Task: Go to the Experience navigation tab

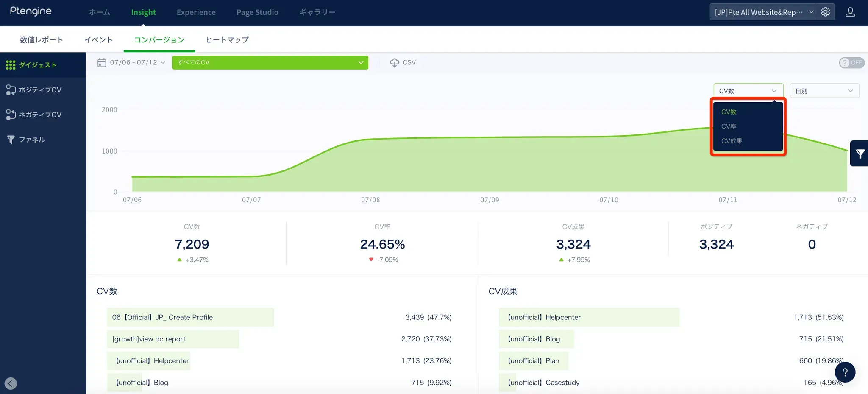Action: [x=196, y=12]
